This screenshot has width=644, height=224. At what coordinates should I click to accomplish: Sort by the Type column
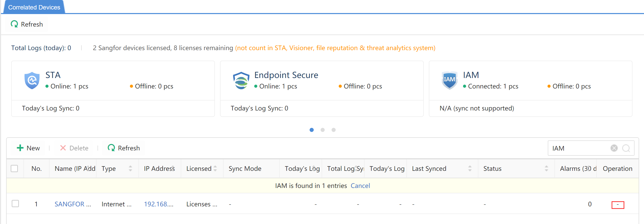(130, 169)
